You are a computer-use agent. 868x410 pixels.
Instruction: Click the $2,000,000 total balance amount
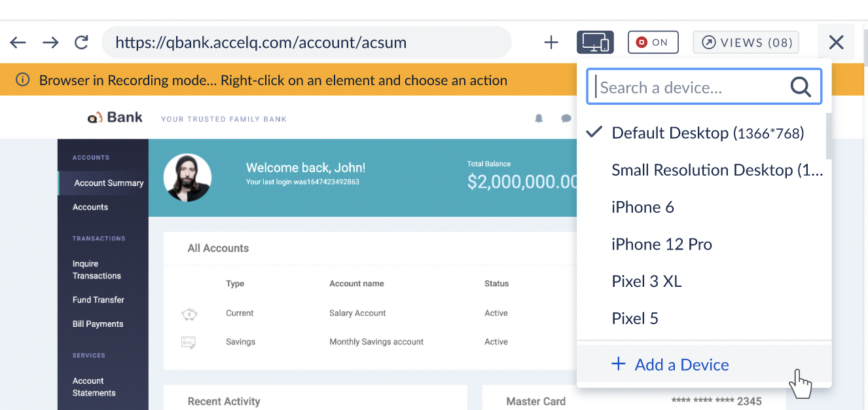tap(522, 182)
